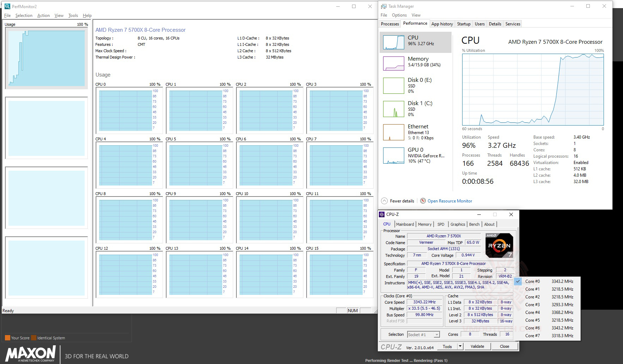Viewport: 623px width, 364px height.
Task: Collapse Task Manager with Fewer details chevron
Action: [x=384, y=201]
